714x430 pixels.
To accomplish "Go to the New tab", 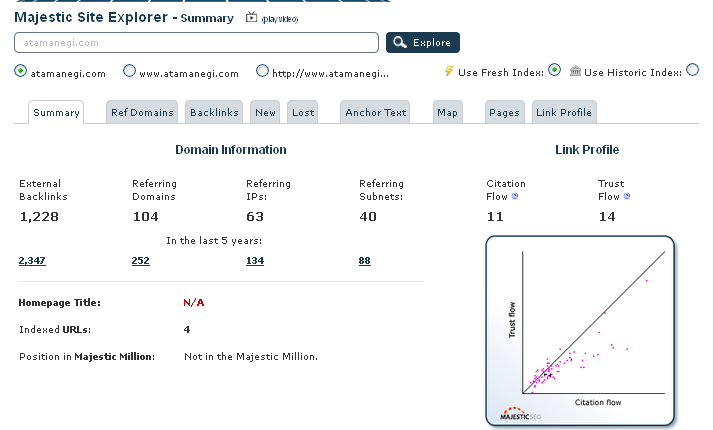I will (x=265, y=112).
